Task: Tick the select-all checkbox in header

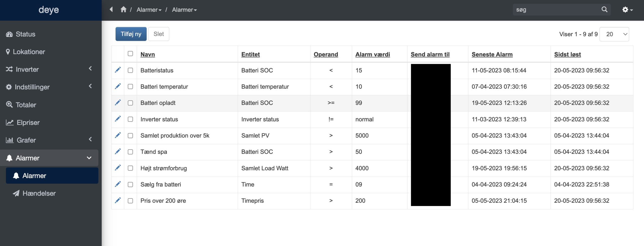Action: (x=130, y=54)
